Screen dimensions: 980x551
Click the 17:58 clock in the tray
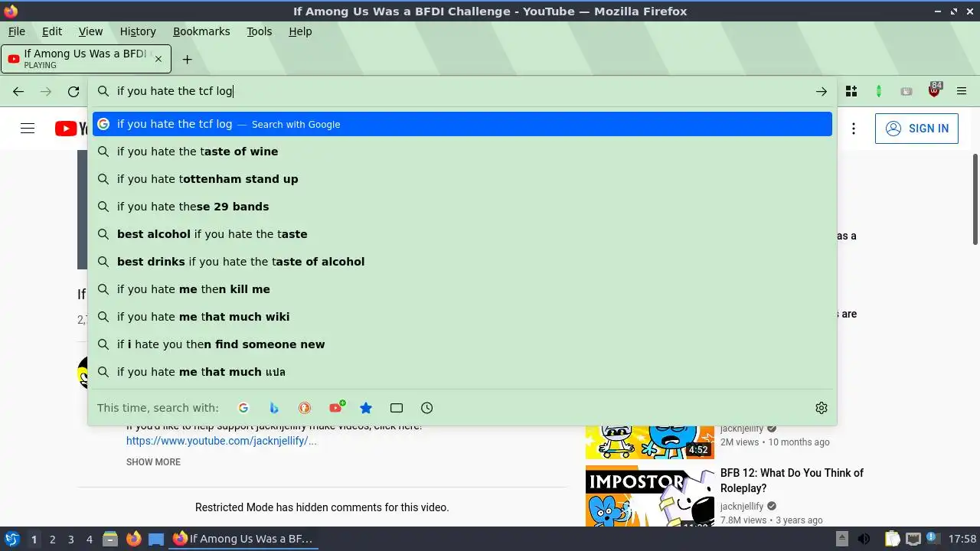click(962, 539)
